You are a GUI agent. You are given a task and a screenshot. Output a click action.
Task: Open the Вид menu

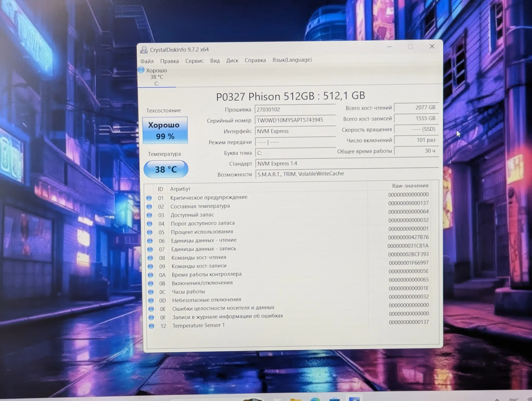(215, 61)
